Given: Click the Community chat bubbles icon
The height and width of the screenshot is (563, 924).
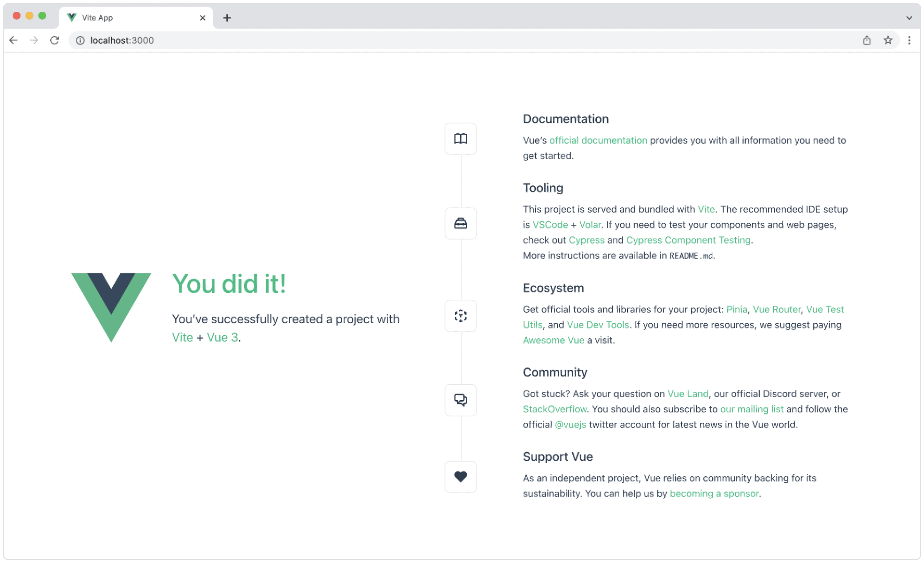Looking at the screenshot, I should point(461,400).
